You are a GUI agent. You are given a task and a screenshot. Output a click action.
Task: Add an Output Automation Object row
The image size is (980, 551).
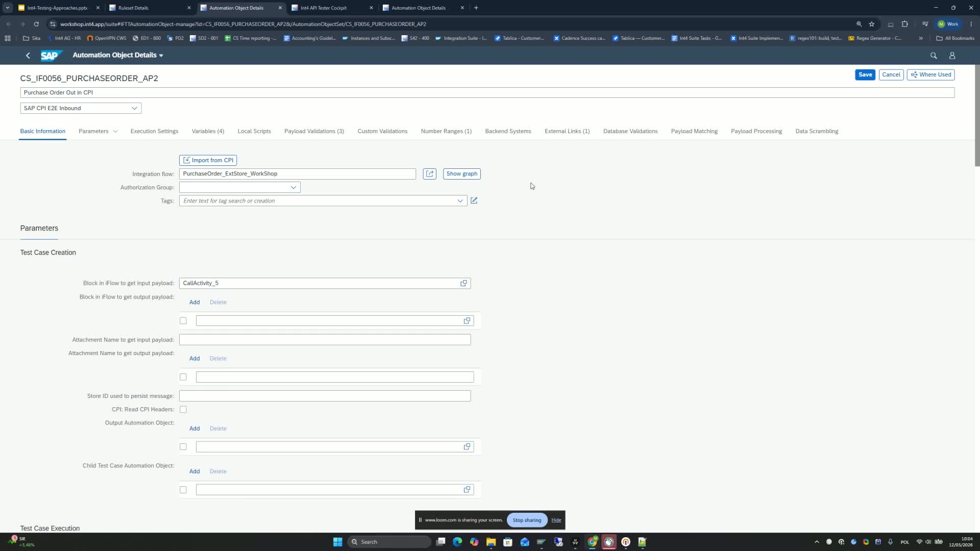[194, 429]
